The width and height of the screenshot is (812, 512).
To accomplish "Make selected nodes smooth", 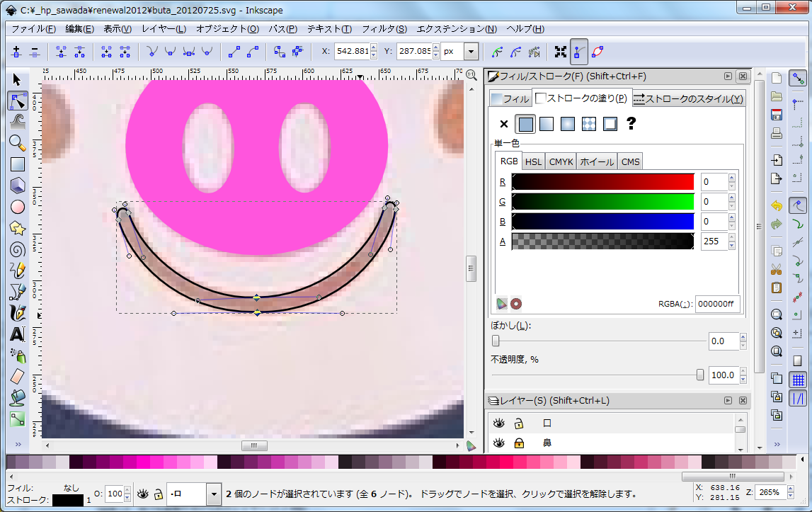I will 170,51.
